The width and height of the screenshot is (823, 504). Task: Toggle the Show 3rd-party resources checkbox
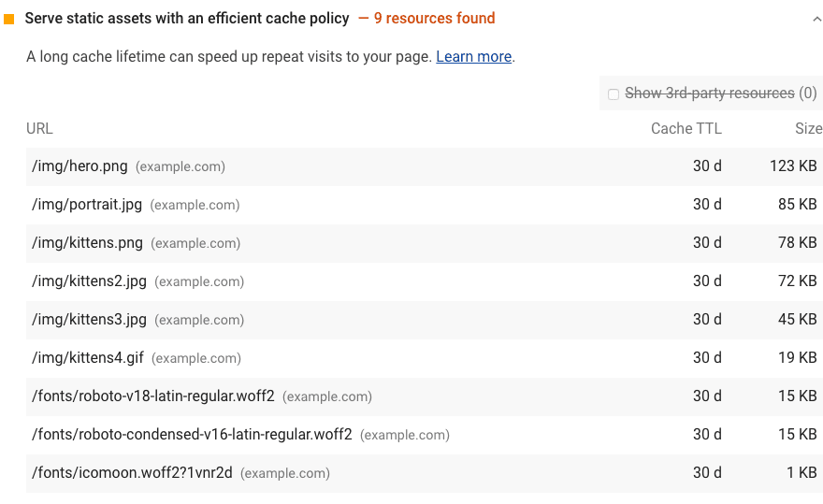click(614, 94)
